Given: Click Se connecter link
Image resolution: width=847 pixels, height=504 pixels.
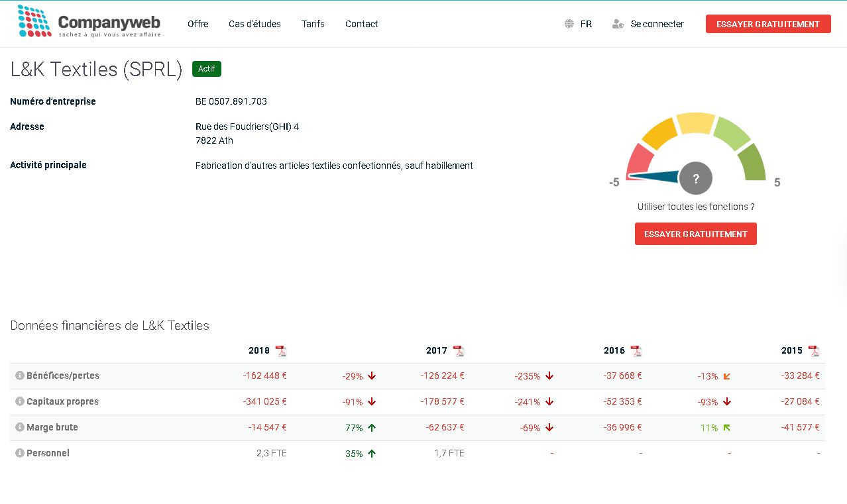Looking at the screenshot, I should click(657, 24).
